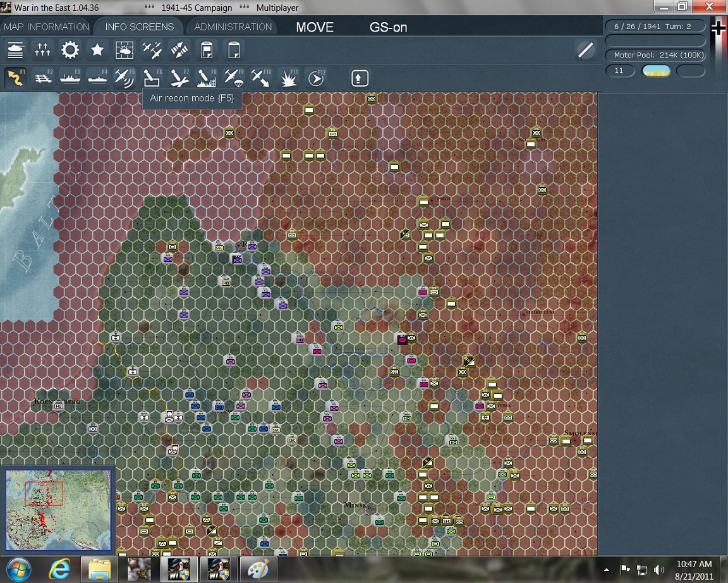Select Amphibious transport mode F4 icon
Image resolution: width=728 pixels, height=583 pixels.
pos(97,78)
